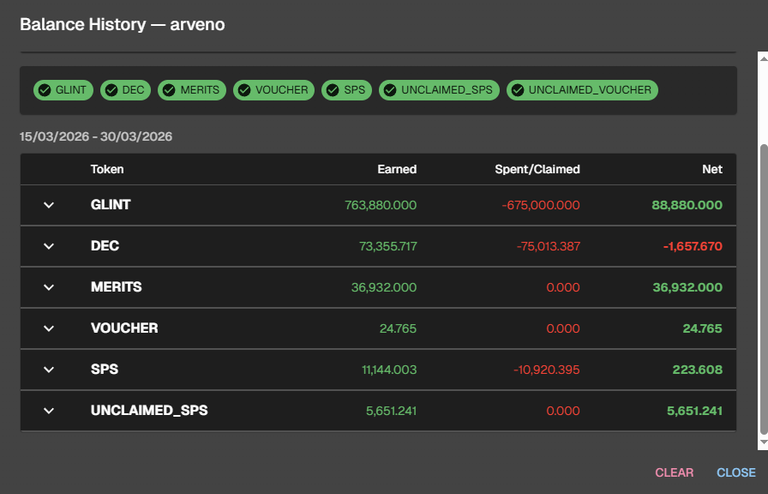Click the Balance History — arveno title

[x=122, y=24]
